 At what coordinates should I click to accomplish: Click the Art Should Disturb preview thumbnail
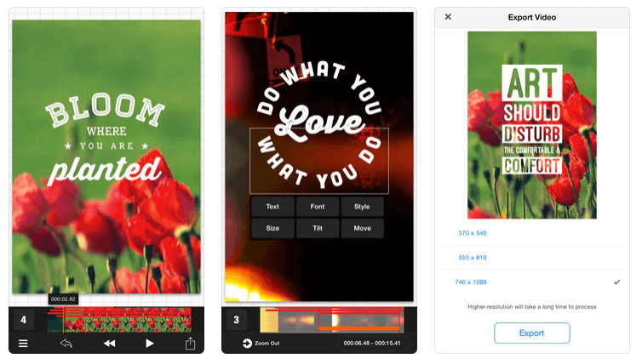[532, 125]
